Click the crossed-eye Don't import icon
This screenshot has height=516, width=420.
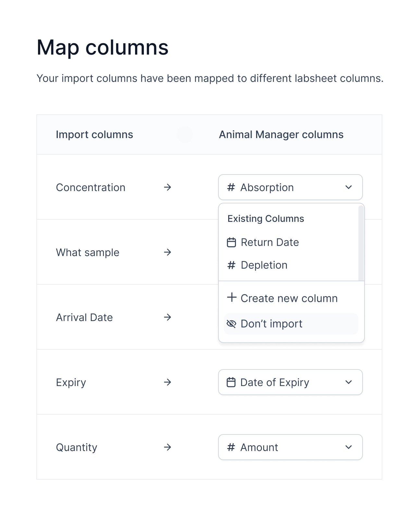coord(231,324)
